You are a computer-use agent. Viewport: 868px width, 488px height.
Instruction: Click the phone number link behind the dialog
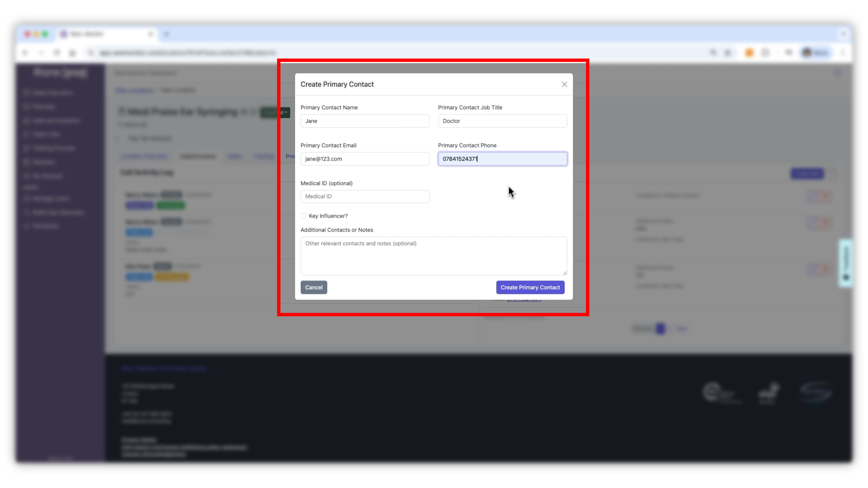(524, 299)
